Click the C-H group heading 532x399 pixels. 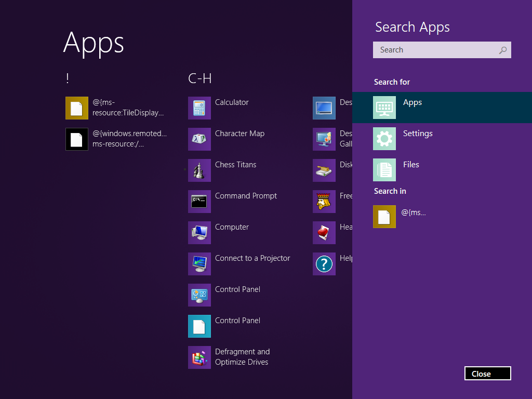coord(200,79)
